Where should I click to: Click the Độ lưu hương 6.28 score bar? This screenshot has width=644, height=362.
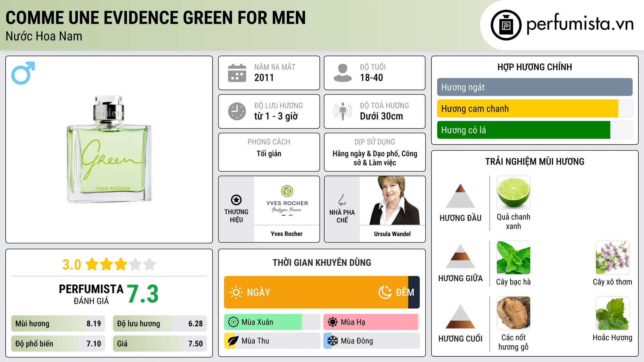[160, 324]
